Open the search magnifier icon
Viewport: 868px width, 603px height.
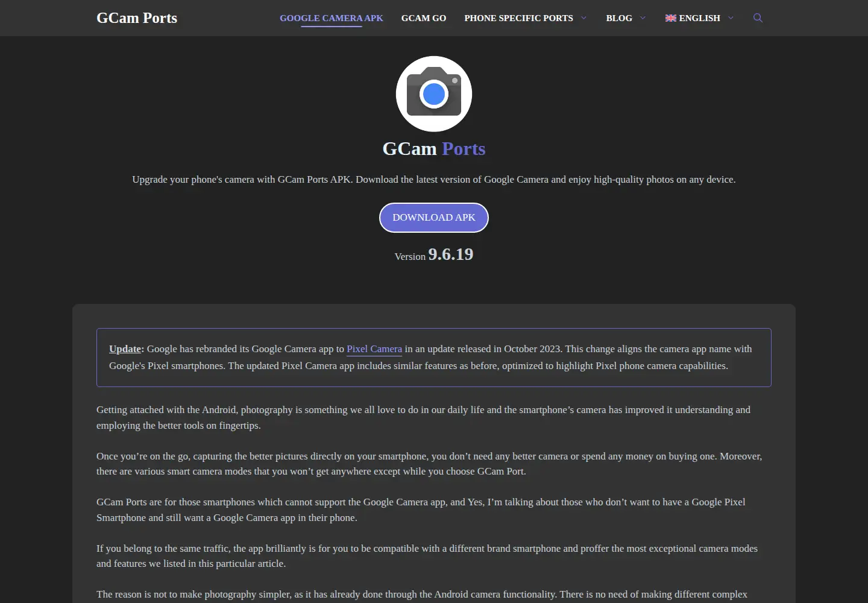(758, 18)
